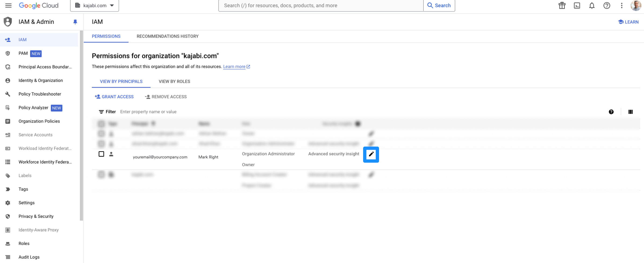Unpin IAM & Admin with pin icon
The height and width of the screenshot is (263, 644).
(75, 22)
